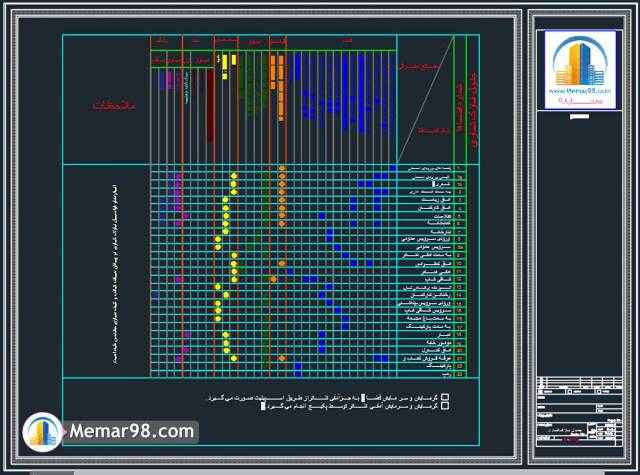Select the topmost orange circle marker
The height and width of the screenshot is (475, 640).
[282, 169]
